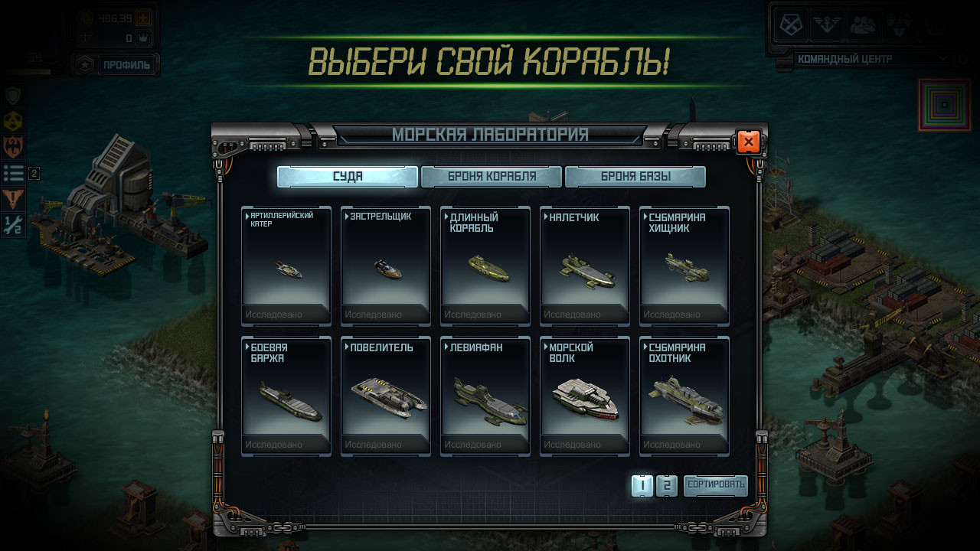This screenshot has width=980, height=551.
Task: Click the colorful square minimap icon
Action: point(945,103)
